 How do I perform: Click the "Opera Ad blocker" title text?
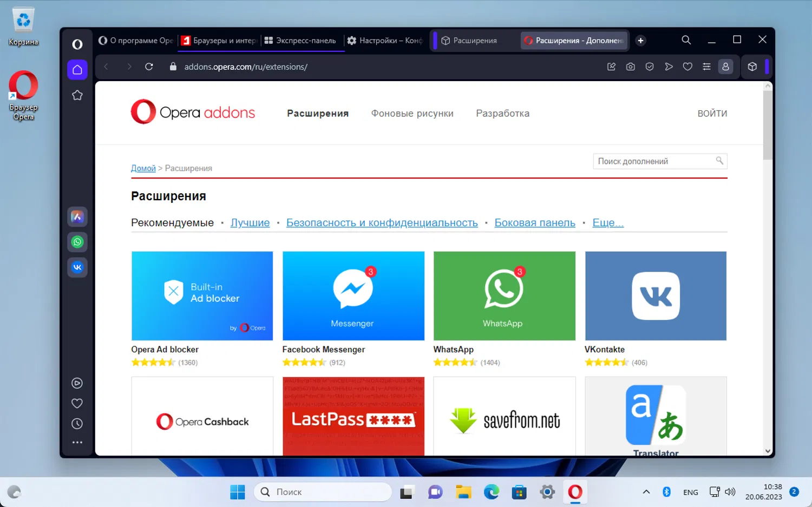[165, 350]
